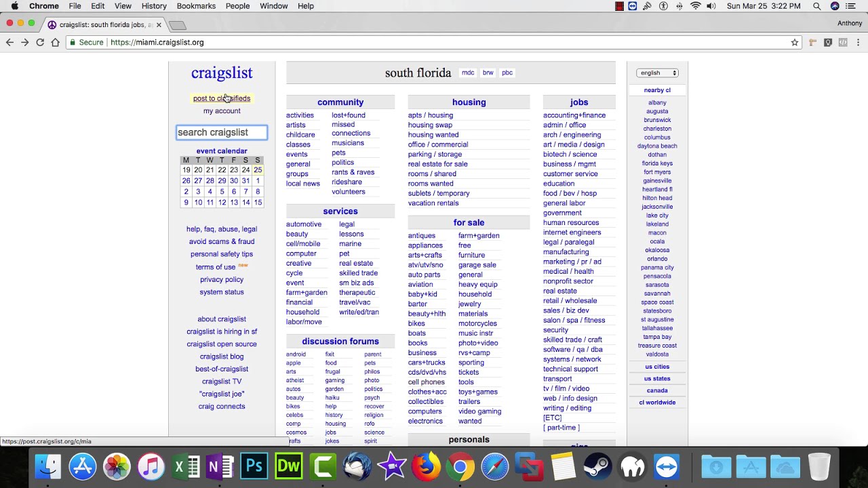This screenshot has height=488, width=868.
Task: Launch Excel from the dock
Action: pyautogui.click(x=186, y=467)
